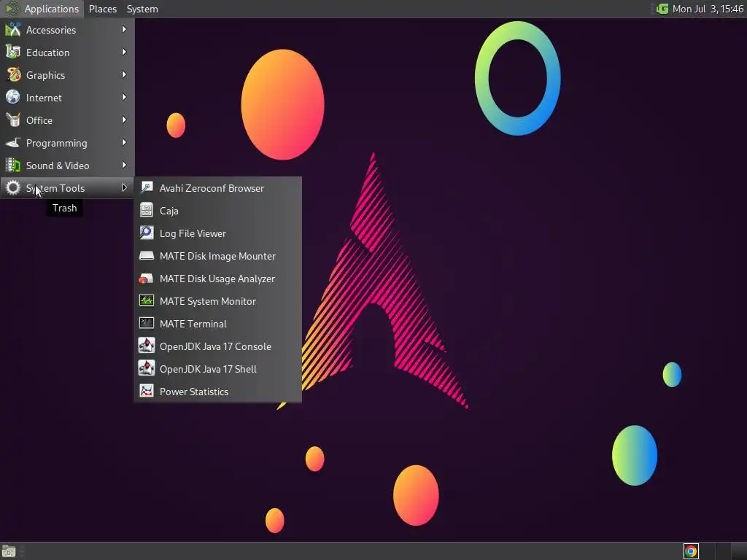Click the Avahi Zeroconf Browser icon
The image size is (747, 560).
146,188
